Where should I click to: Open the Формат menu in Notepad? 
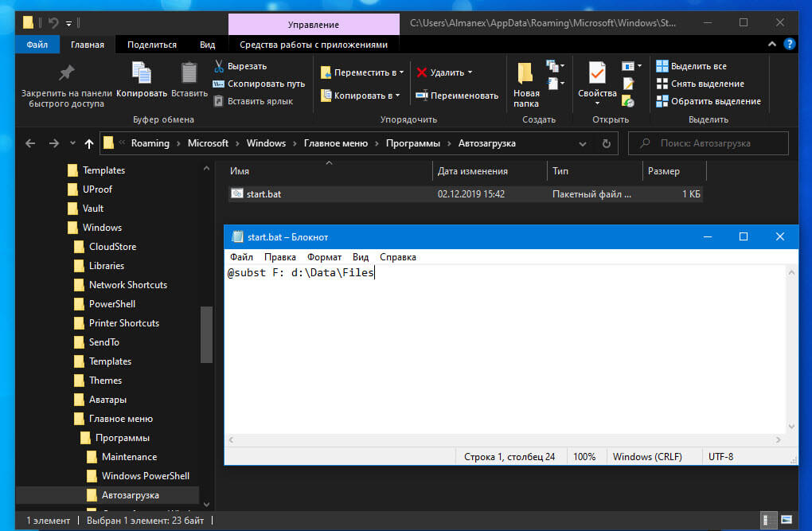tap(324, 257)
